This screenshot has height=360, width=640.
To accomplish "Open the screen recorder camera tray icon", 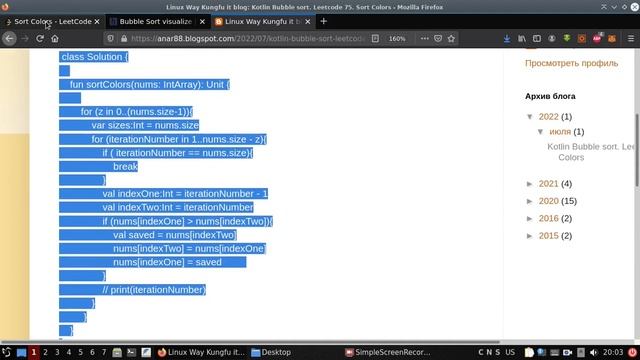I will coord(568,352).
